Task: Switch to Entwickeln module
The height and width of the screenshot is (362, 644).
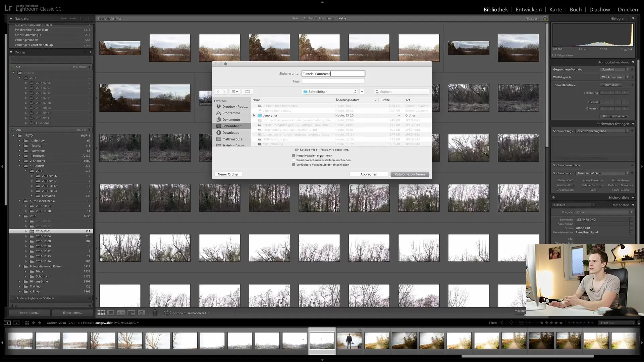Action: tap(529, 9)
